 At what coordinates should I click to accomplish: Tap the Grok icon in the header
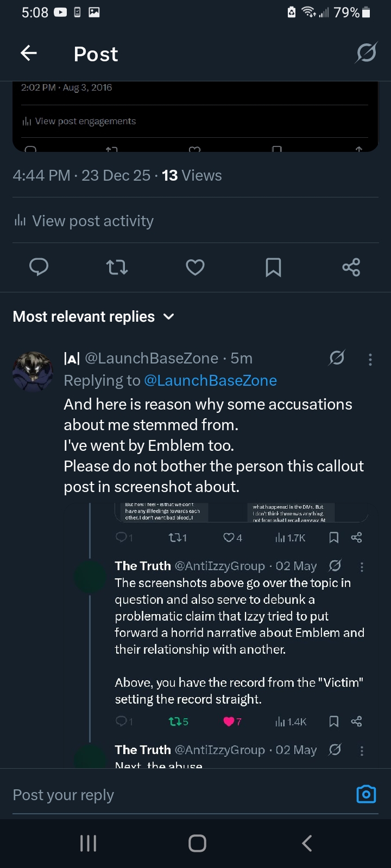pyautogui.click(x=366, y=53)
